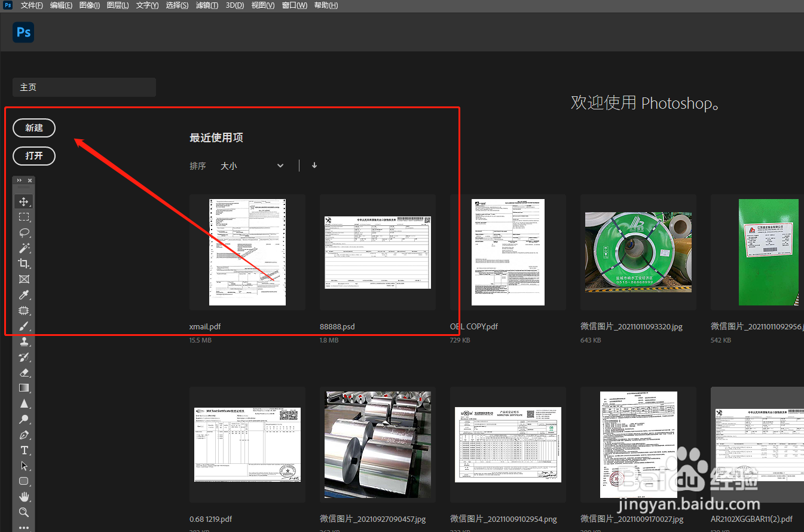Select the Eraser tool
This screenshot has width=804, height=532.
pos(24,372)
